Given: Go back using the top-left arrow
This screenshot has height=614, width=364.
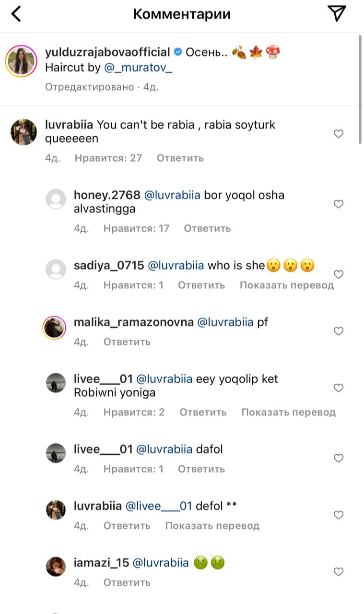Looking at the screenshot, I should 16,14.
